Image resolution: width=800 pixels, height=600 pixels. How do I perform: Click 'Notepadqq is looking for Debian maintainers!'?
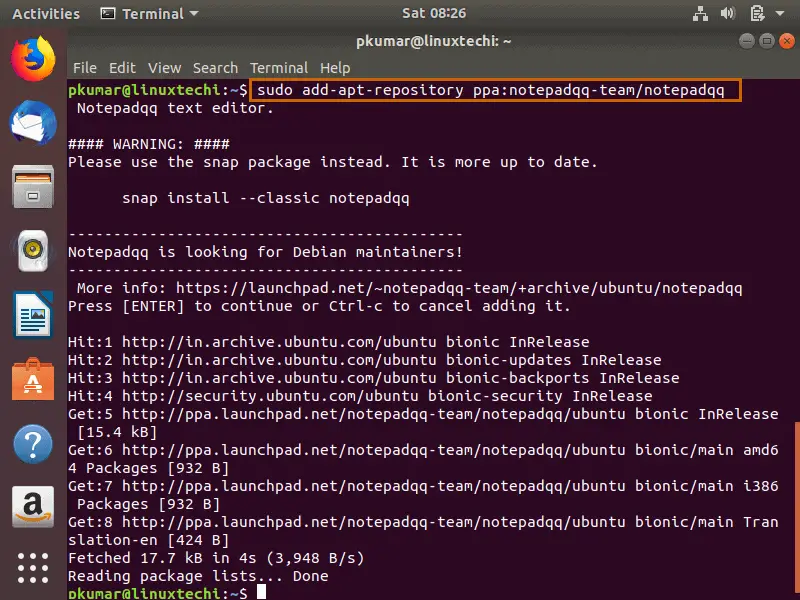(265, 252)
